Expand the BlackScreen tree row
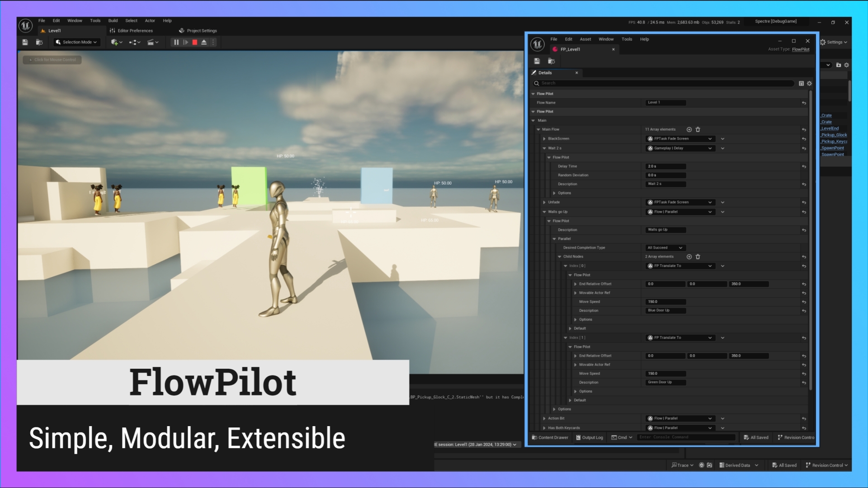868x488 pixels. pos(544,139)
